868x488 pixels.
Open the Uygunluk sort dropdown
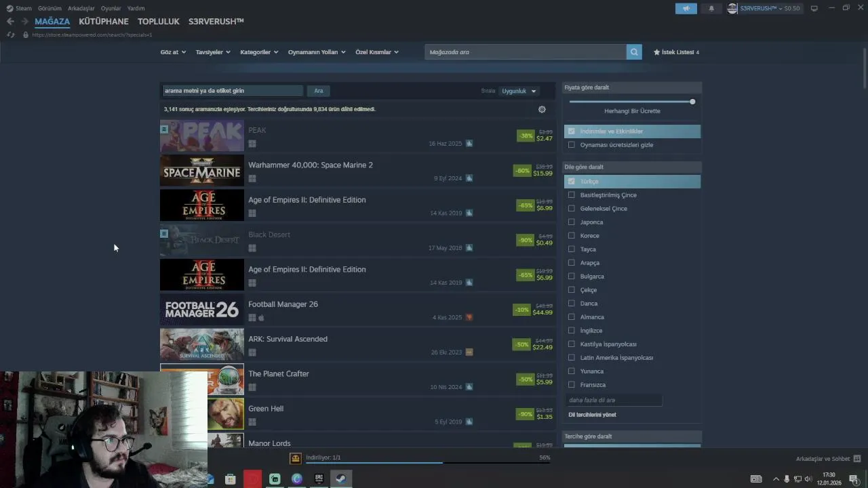pyautogui.click(x=519, y=91)
